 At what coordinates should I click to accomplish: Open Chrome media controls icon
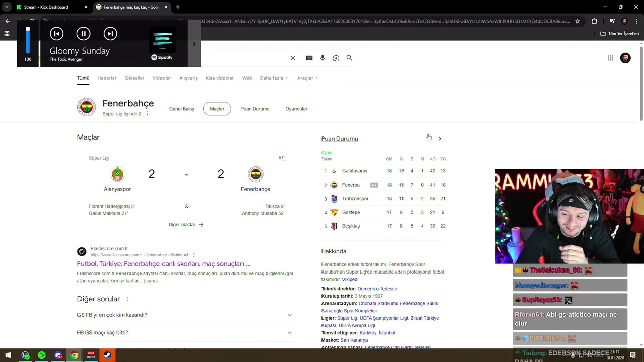tap(612, 21)
